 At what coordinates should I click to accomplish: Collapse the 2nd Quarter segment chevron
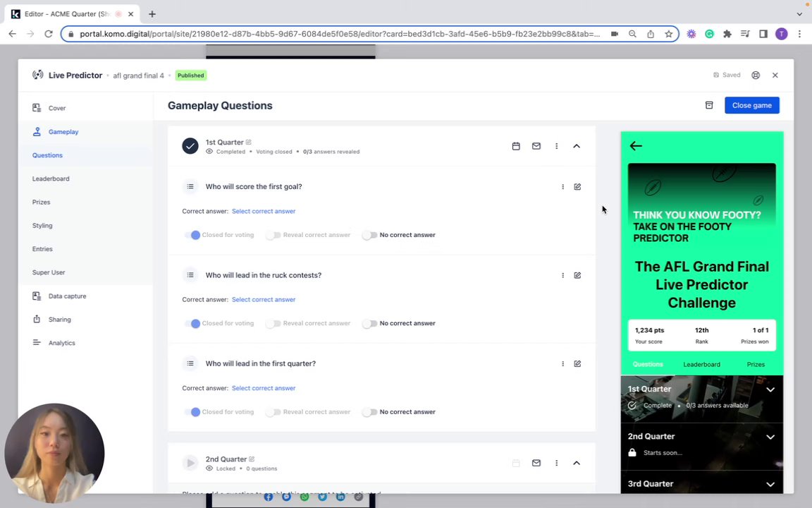tap(577, 463)
